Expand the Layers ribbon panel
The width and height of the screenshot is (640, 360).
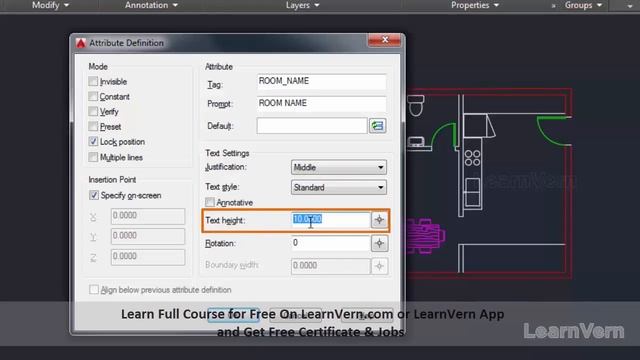click(x=302, y=5)
